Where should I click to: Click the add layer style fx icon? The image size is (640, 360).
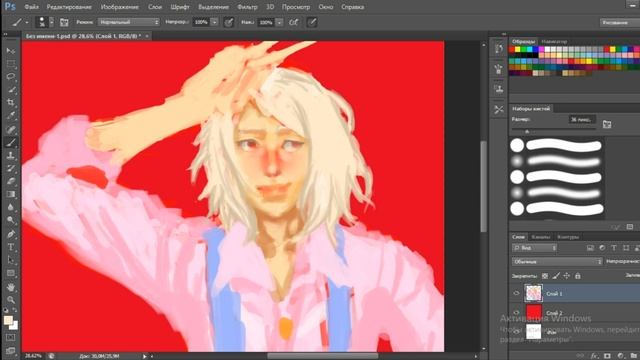tap(594, 356)
